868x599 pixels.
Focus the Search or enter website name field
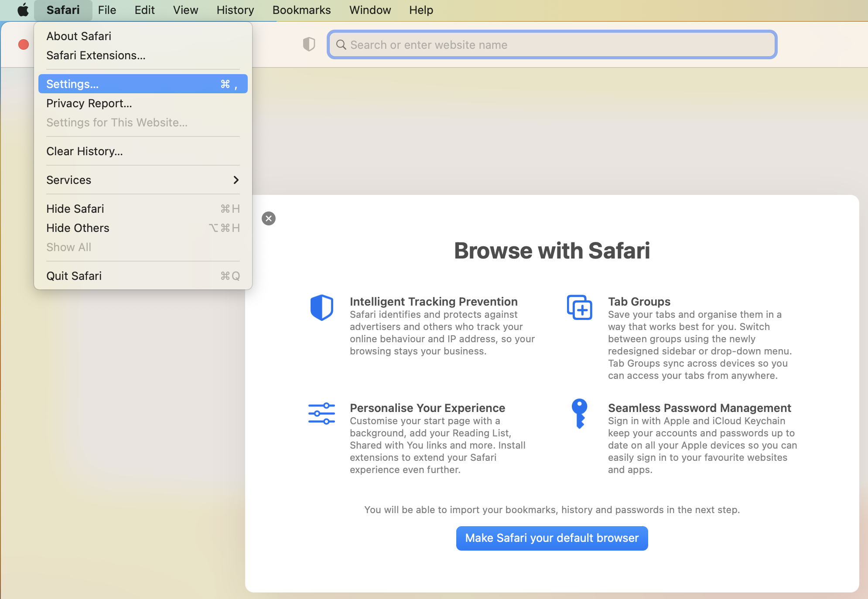point(552,44)
